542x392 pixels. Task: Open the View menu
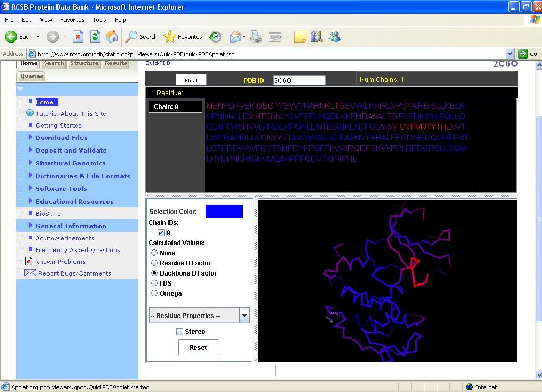point(46,20)
